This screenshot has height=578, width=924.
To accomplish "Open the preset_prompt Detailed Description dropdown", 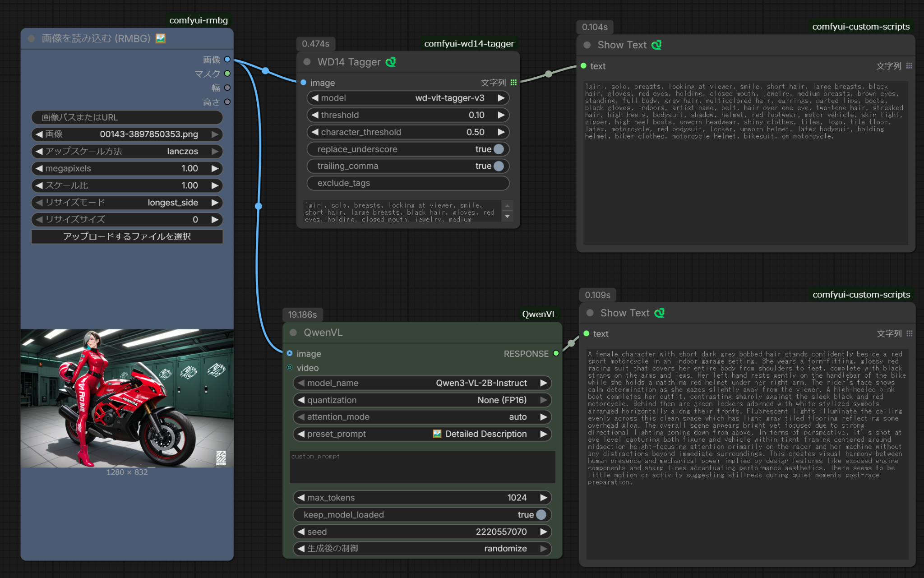I will pyautogui.click(x=485, y=434).
